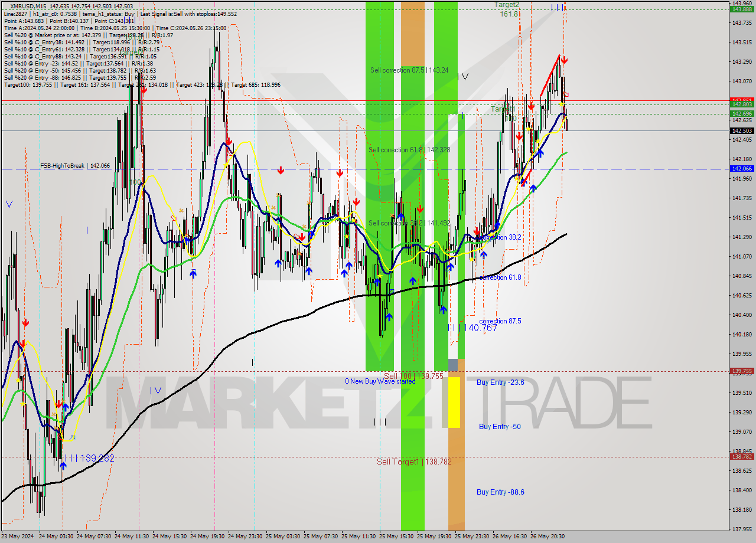The height and width of the screenshot is (543, 756).
Task: Click the red 142.851 price tag
Action: pos(742,100)
